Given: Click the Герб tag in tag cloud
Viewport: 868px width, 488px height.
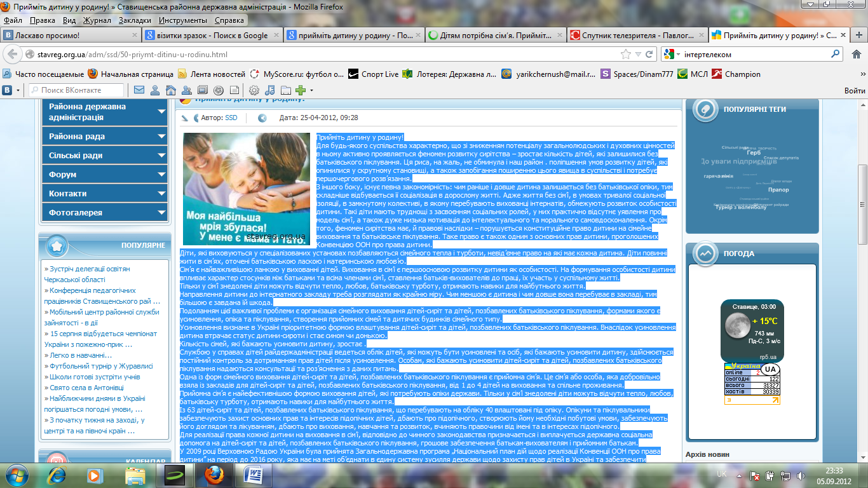Looking at the screenshot, I should pyautogui.click(x=754, y=153).
